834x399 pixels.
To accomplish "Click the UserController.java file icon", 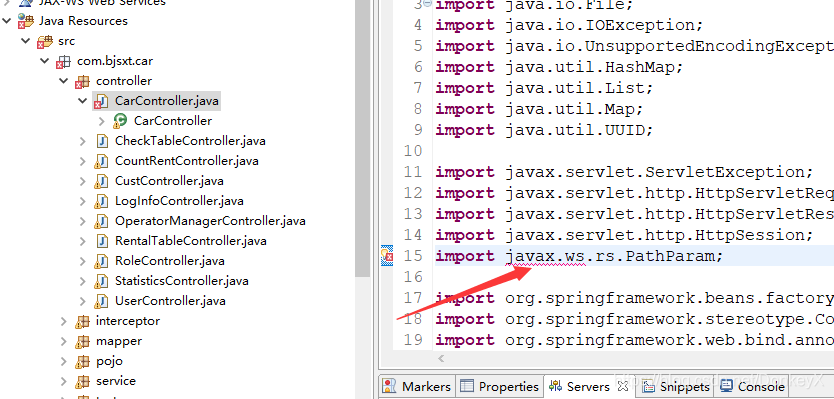I will point(101,301).
